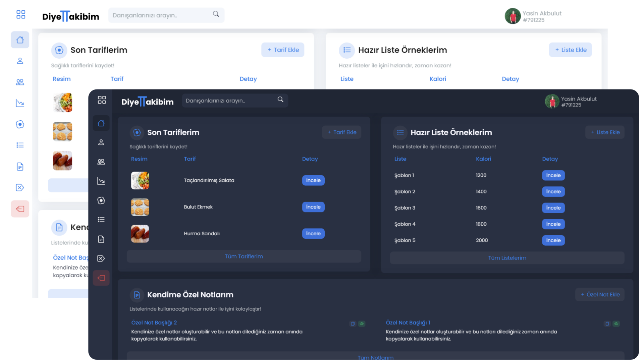Click Tarif Ekle in the light window

click(x=283, y=50)
